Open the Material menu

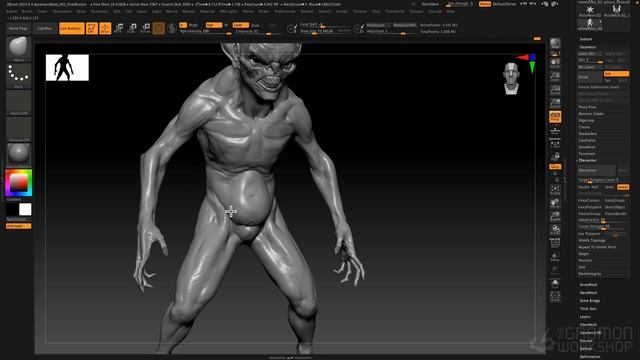tap(207, 11)
